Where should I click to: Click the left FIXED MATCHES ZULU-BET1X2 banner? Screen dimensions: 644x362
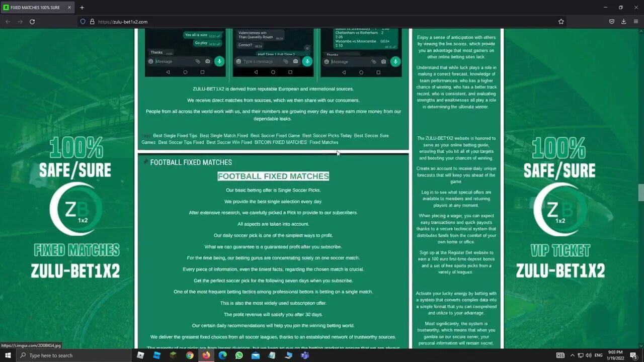(75, 207)
